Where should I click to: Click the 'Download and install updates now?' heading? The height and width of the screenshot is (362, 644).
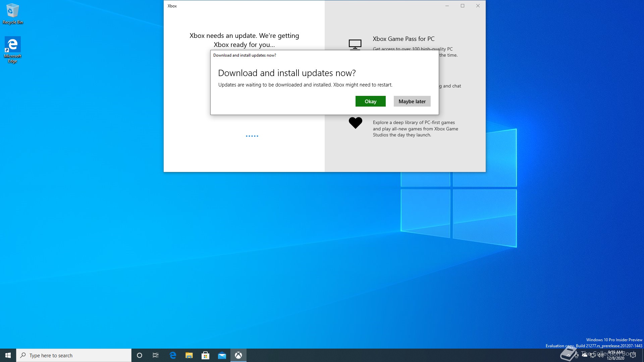point(287,73)
